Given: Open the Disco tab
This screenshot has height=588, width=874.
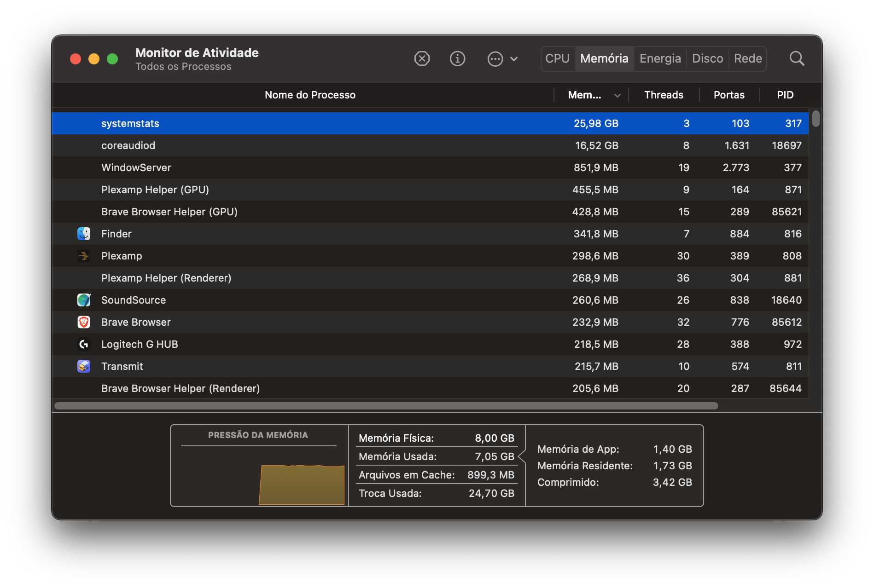Looking at the screenshot, I should tap(708, 59).
